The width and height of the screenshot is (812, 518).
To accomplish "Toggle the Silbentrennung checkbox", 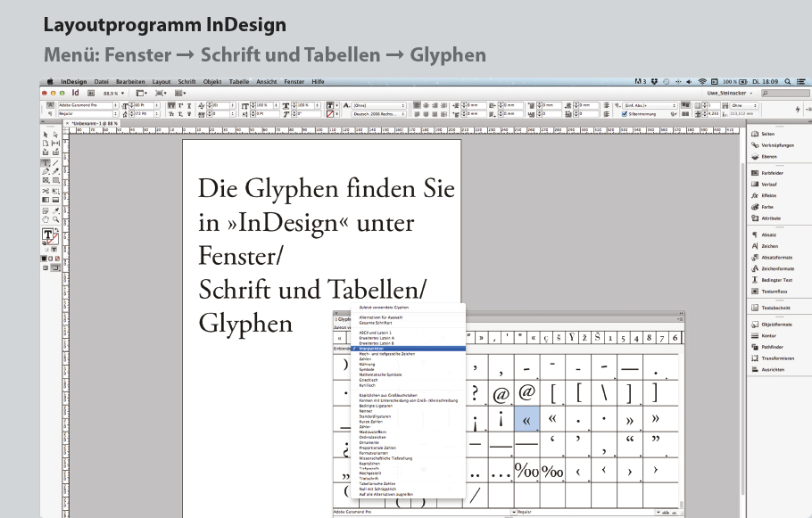I will [624, 114].
